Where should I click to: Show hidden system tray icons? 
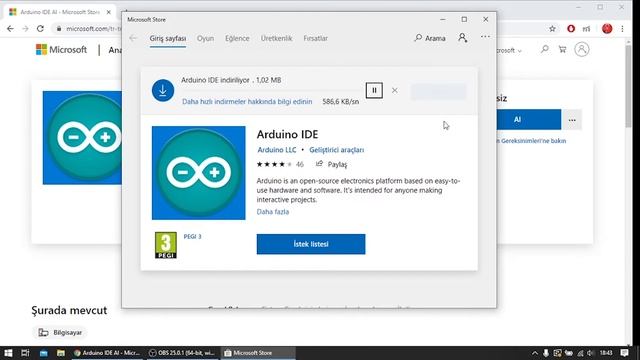[535, 353]
